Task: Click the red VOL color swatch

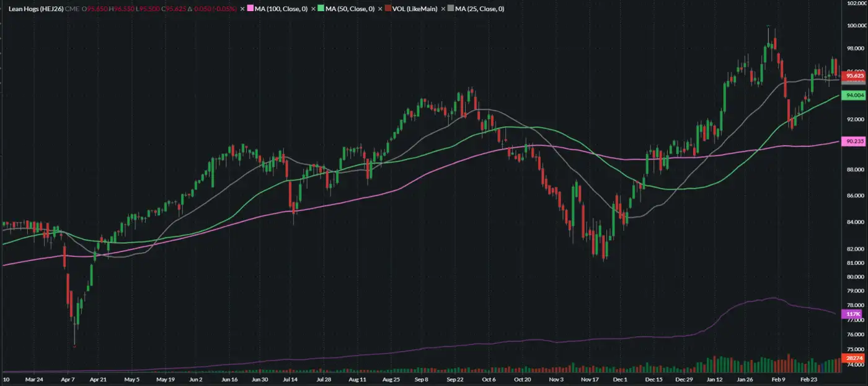Action: click(x=387, y=9)
